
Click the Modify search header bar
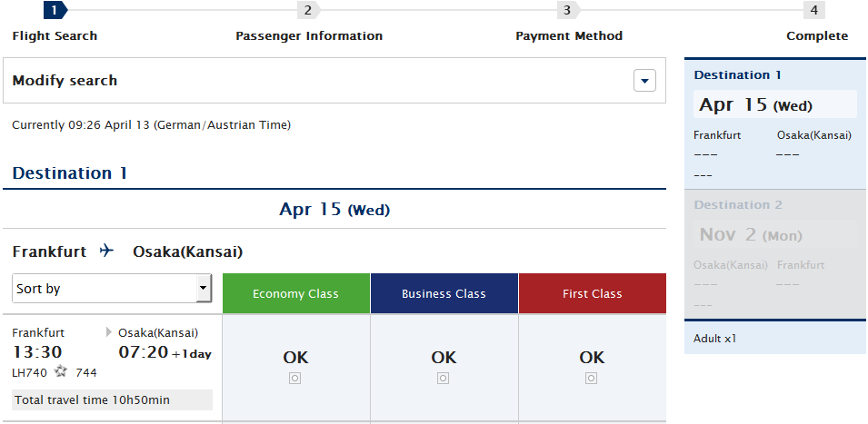tap(318, 81)
